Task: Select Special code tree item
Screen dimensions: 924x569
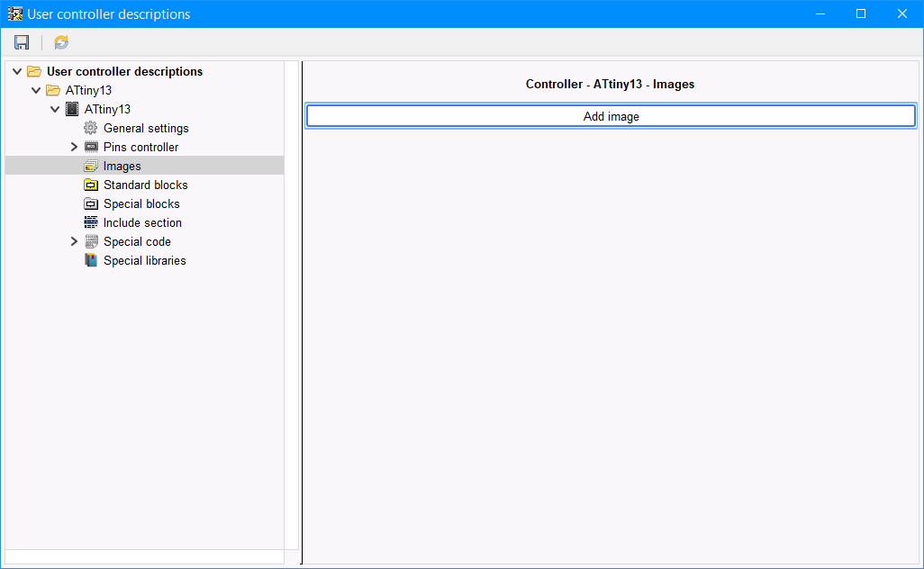Action: pos(137,241)
